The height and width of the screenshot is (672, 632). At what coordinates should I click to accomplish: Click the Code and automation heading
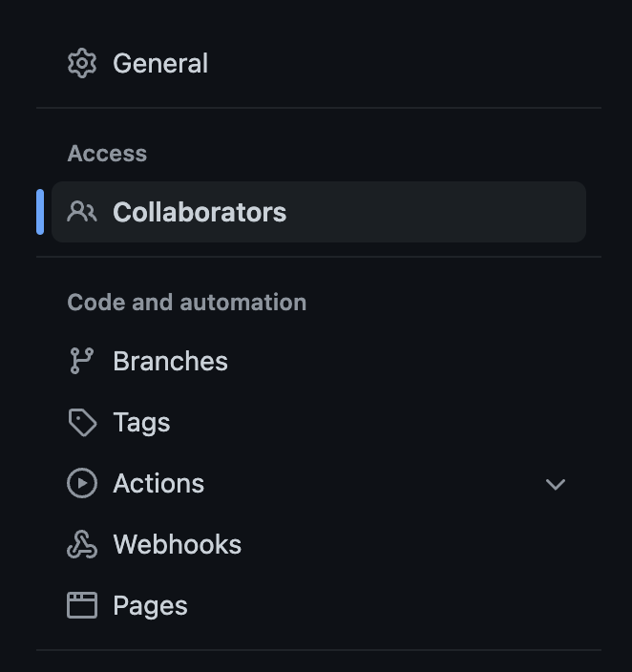[x=186, y=303]
